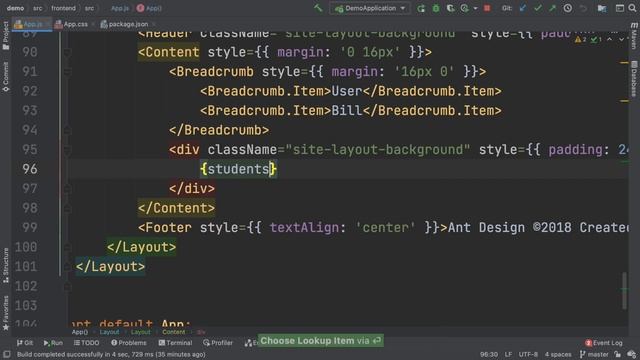Viewport: 640px width, 360px height.
Task: Click the Content crumb in bottom breadcrumbs
Action: (x=173, y=332)
